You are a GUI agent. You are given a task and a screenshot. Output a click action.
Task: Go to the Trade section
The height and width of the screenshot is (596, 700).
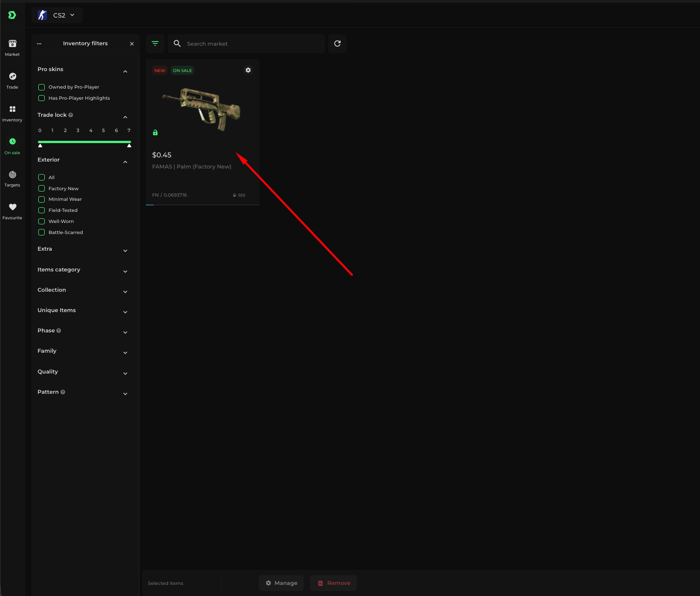coord(12,80)
